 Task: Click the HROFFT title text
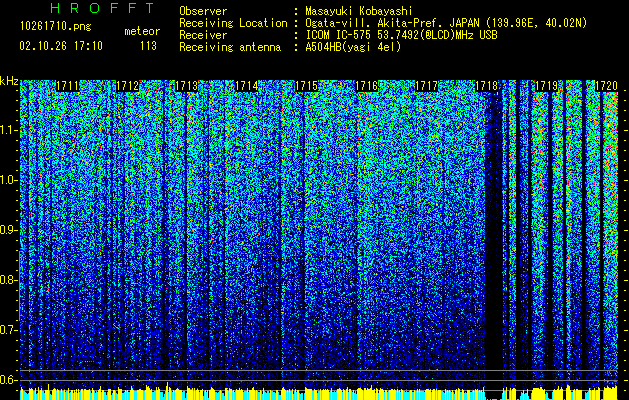point(102,8)
